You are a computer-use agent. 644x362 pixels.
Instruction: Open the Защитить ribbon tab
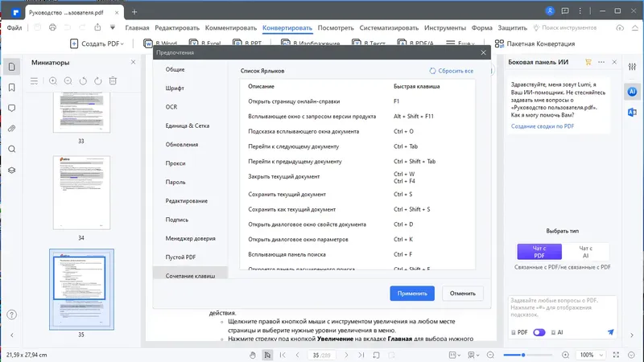pos(512,28)
